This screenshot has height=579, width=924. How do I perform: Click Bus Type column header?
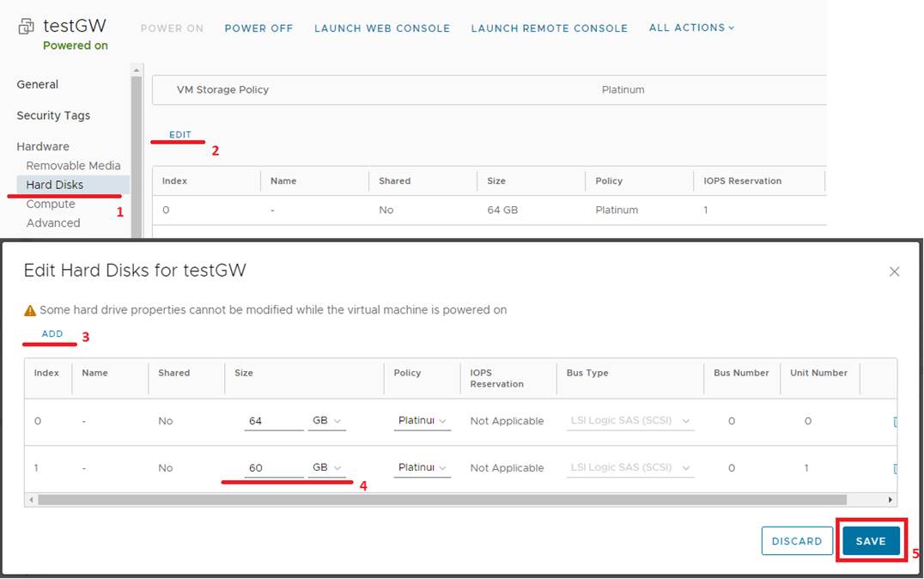(587, 373)
